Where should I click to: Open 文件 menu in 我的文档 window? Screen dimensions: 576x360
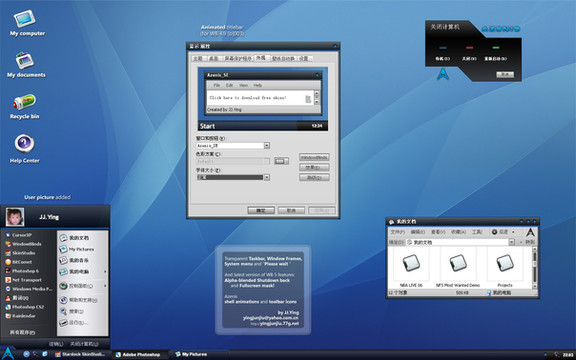397,232
